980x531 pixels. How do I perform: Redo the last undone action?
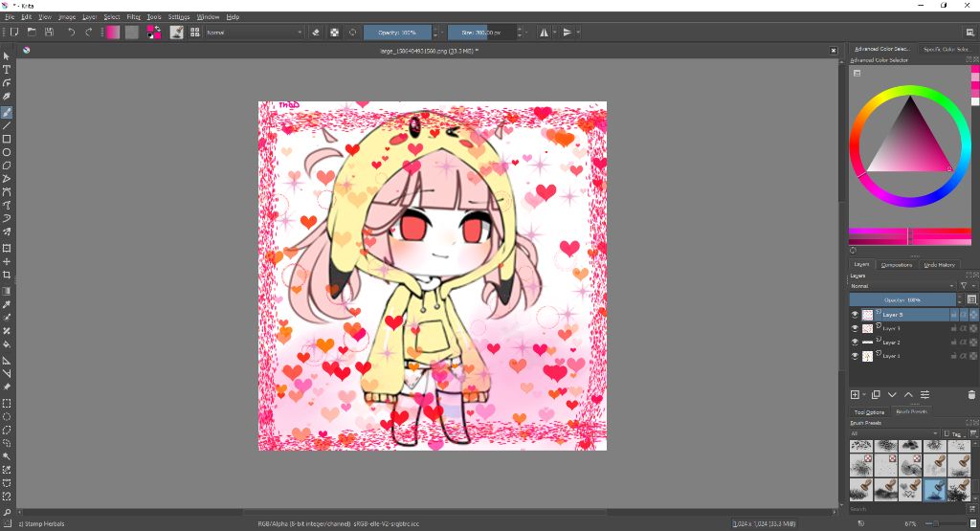[89, 32]
